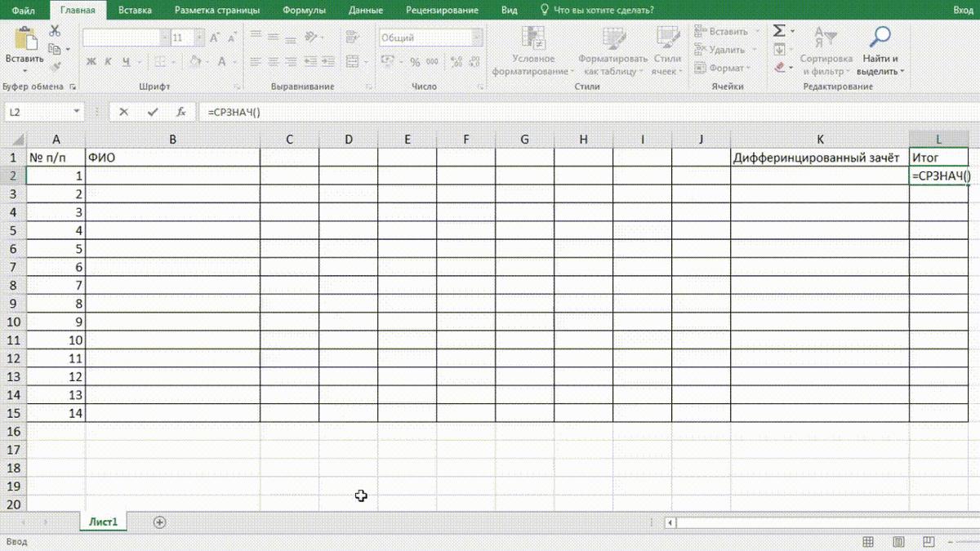Open Стили ячеек dropdown

tap(667, 51)
